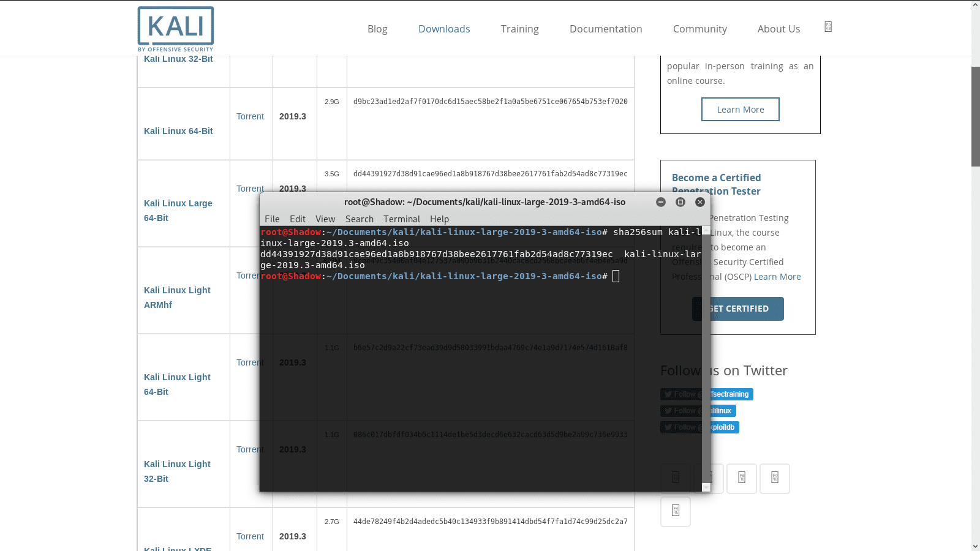This screenshot has height=551, width=980.
Task: Click the 3.5G size cell
Action: 331,174
